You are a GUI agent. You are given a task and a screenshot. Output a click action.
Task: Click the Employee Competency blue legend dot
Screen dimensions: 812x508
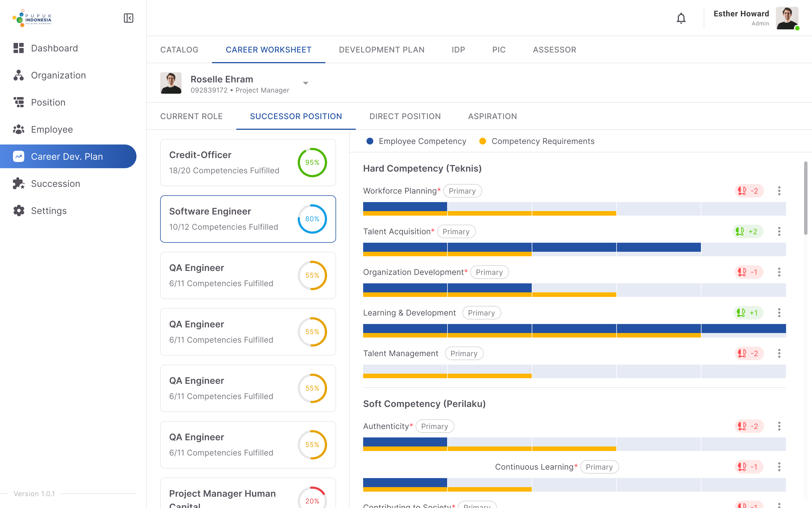[370, 141]
